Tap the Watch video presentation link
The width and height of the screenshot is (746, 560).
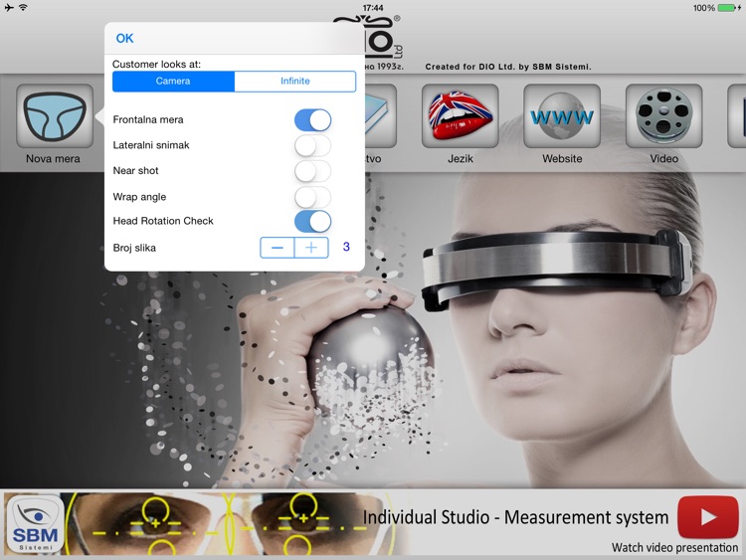click(x=674, y=548)
